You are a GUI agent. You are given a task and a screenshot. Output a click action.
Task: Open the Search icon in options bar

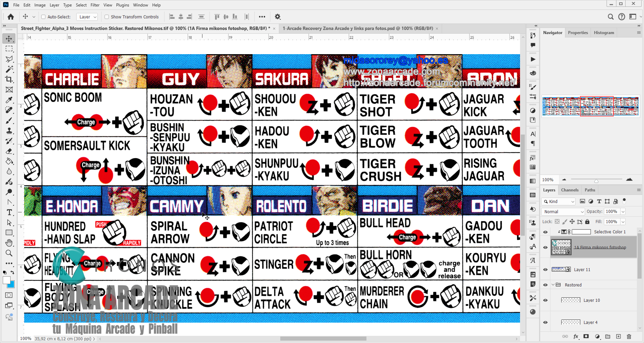pos(611,17)
